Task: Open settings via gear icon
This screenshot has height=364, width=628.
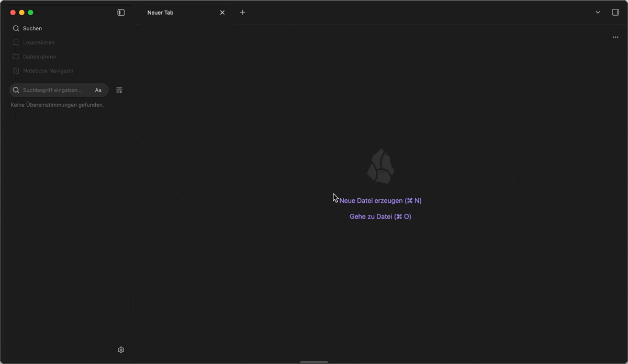Action: (x=121, y=350)
